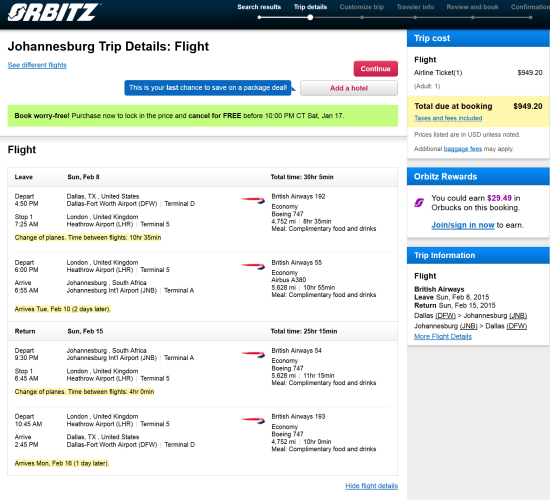Select the Traveler info progress step
This screenshot has height=500, width=550.
point(415,7)
